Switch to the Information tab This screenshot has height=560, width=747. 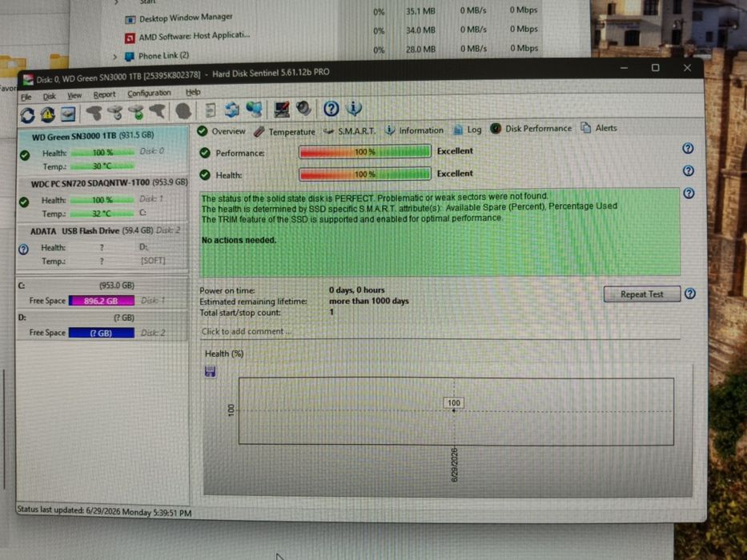(414, 130)
